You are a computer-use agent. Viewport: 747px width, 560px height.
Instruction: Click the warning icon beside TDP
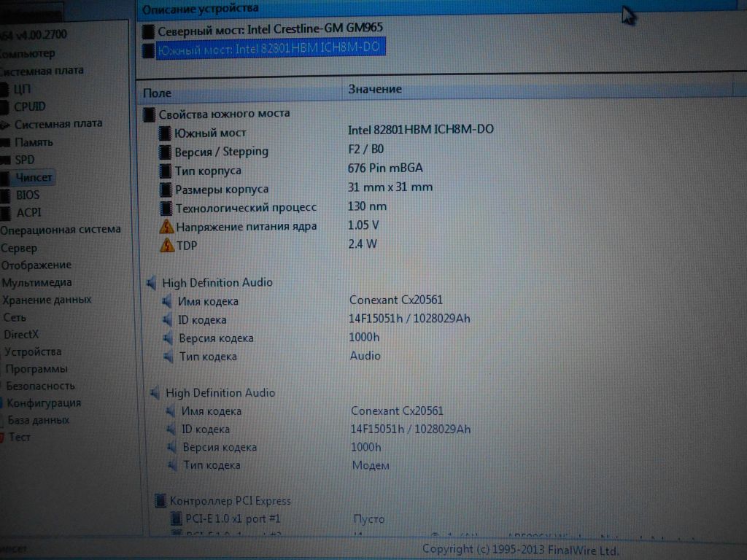167,245
